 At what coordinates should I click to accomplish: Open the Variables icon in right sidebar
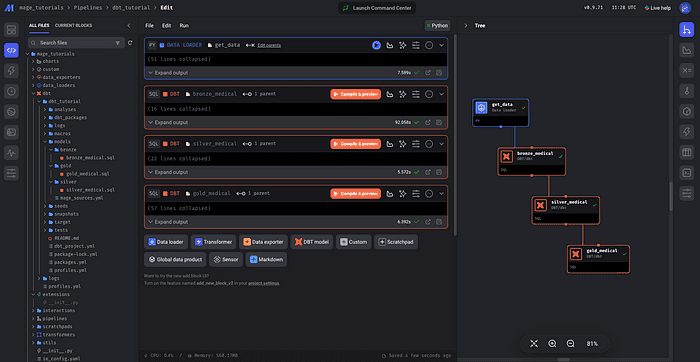[686, 71]
